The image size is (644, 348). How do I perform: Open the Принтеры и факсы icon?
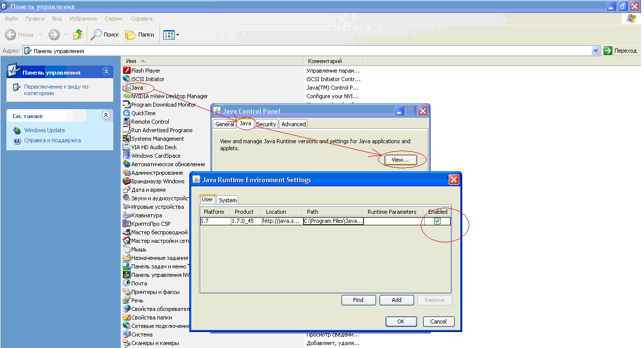[127, 292]
